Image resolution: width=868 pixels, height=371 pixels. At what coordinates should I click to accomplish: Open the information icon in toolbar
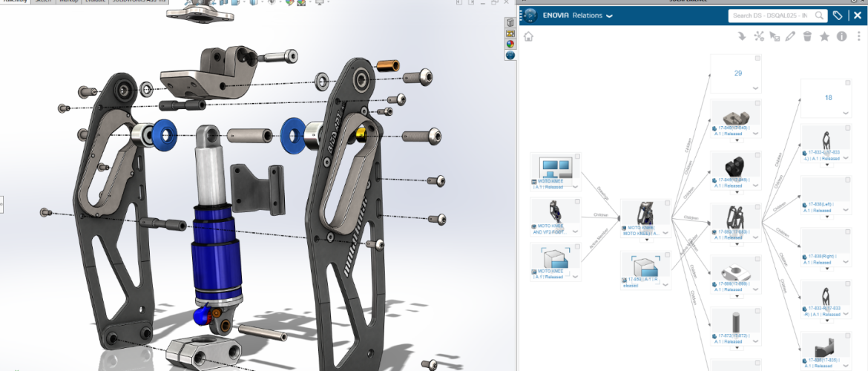point(841,36)
